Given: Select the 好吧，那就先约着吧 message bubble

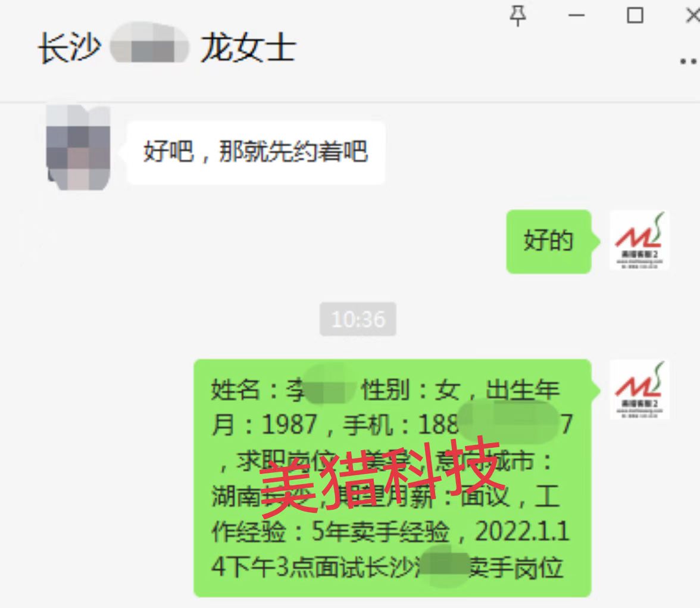Looking at the screenshot, I should coord(255,152).
